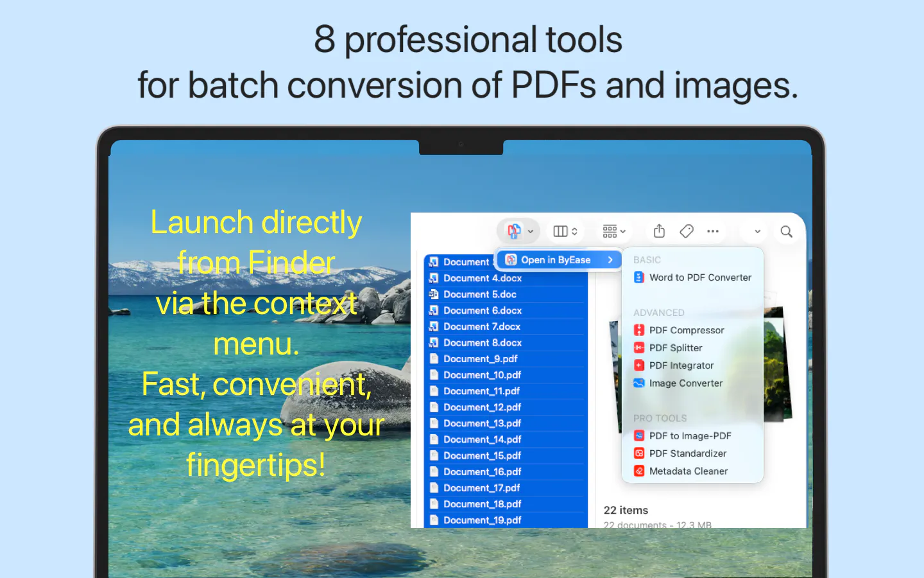
Task: Click the Word icon of Document 7.docx
Action: point(434,326)
